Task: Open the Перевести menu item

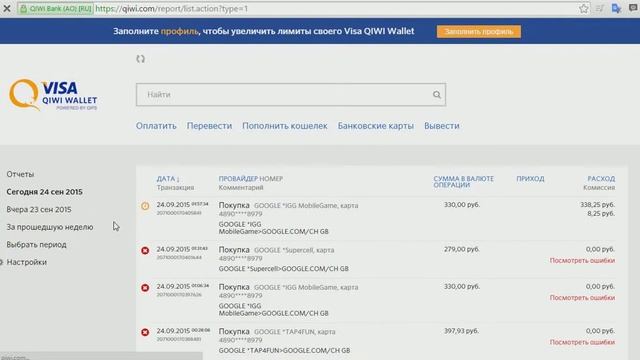Action: coord(209,126)
